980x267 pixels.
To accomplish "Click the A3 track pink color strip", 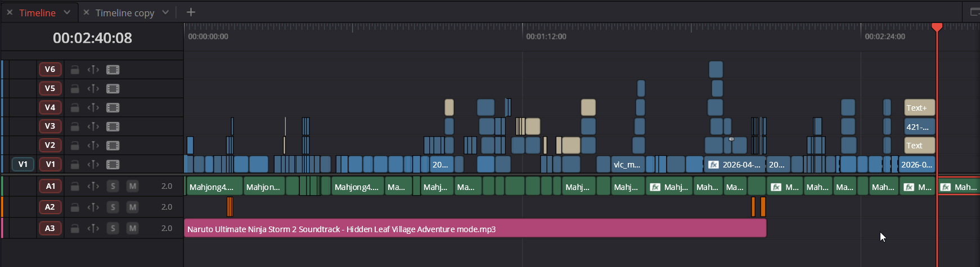I will click(2, 228).
